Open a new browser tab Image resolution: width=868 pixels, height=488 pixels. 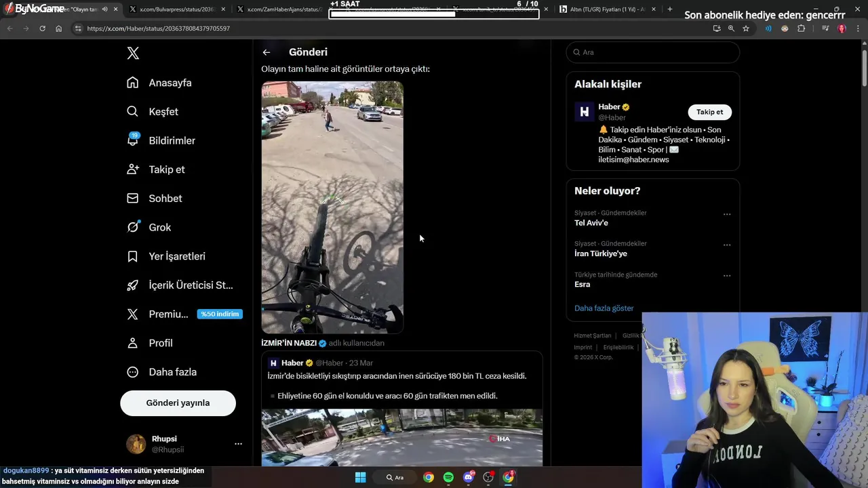point(670,9)
